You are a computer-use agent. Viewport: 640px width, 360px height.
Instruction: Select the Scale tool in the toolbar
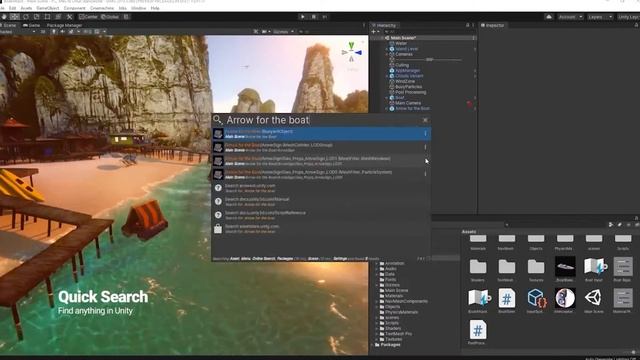[37, 17]
